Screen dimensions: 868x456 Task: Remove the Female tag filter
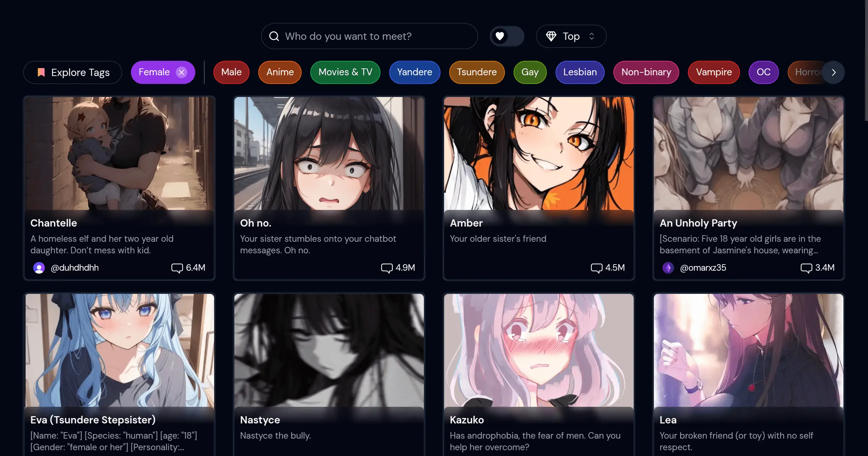(182, 72)
